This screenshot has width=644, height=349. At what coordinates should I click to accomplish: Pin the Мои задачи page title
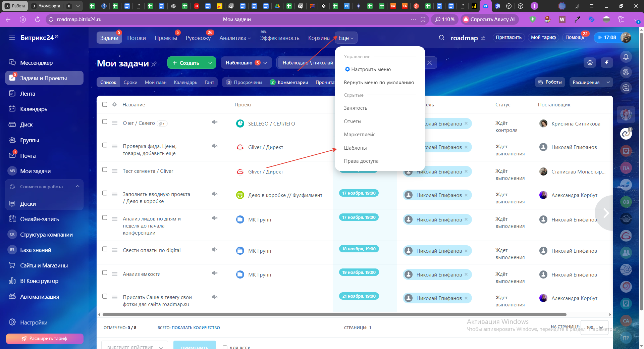[x=154, y=64]
